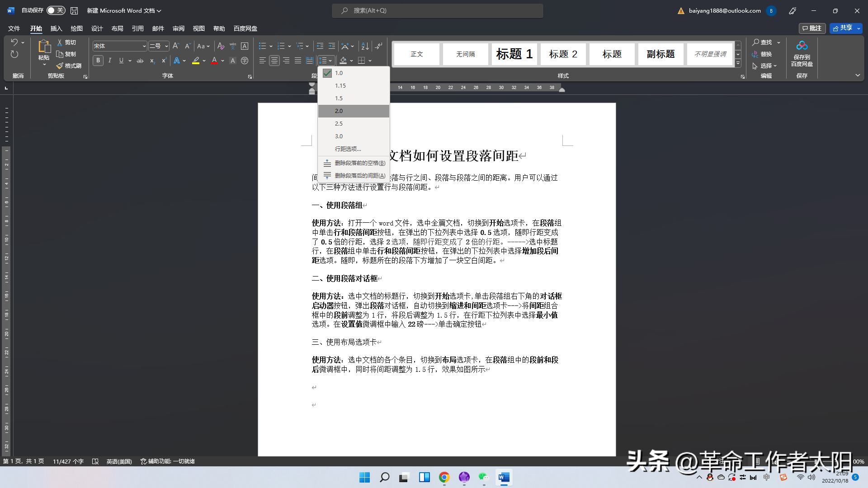868x488 pixels.
Task: Open the font name dropdown (宋体)
Action: pos(144,46)
